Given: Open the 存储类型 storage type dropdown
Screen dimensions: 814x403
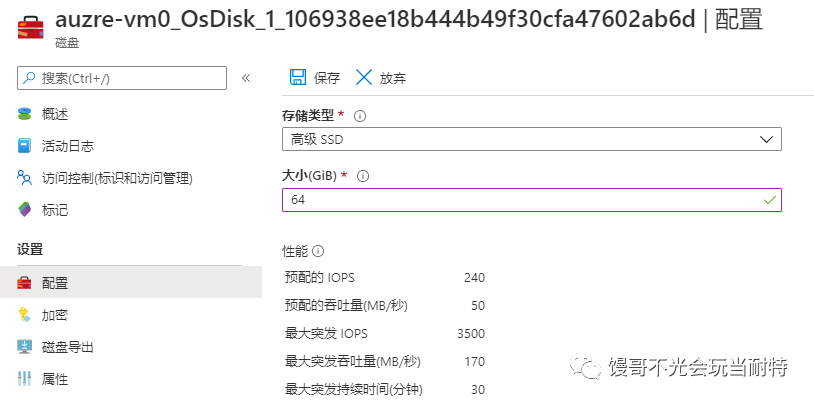Looking at the screenshot, I should point(531,139).
